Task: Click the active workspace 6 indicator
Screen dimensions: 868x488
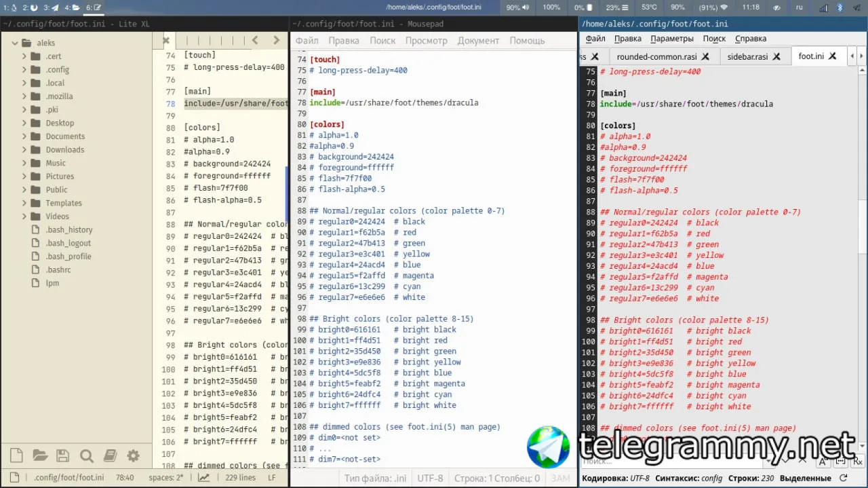Action: 94,7
